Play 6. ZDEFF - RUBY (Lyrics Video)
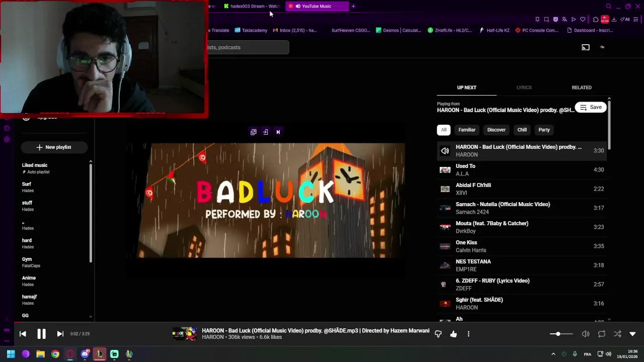Image resolution: width=644 pixels, height=362 pixels. 522,285
